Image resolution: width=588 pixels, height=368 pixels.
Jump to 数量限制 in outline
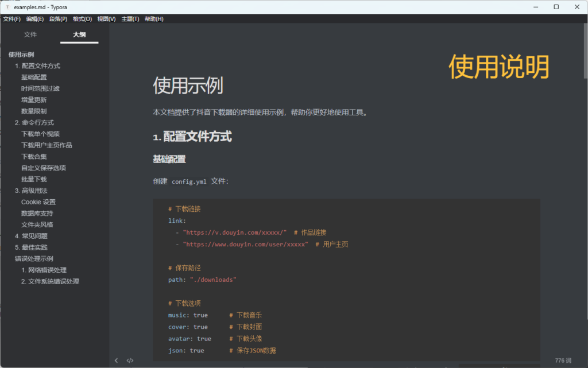point(34,111)
